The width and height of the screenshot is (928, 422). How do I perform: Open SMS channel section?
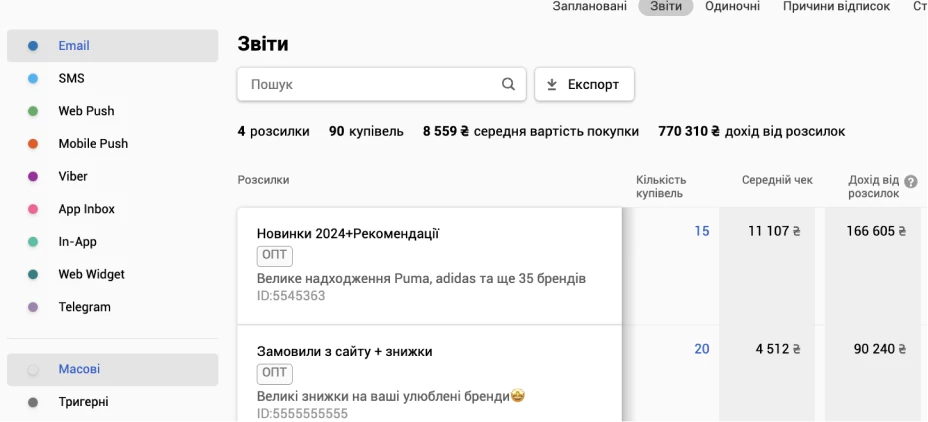[x=71, y=78]
